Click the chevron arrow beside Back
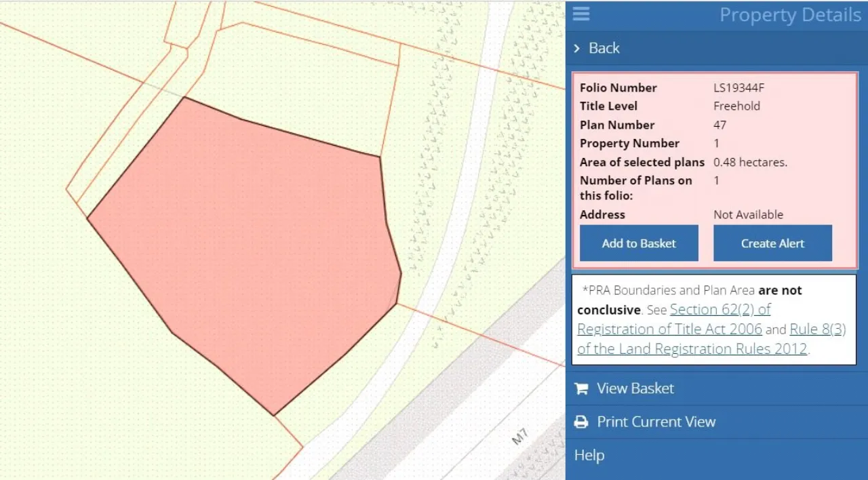 (577, 48)
